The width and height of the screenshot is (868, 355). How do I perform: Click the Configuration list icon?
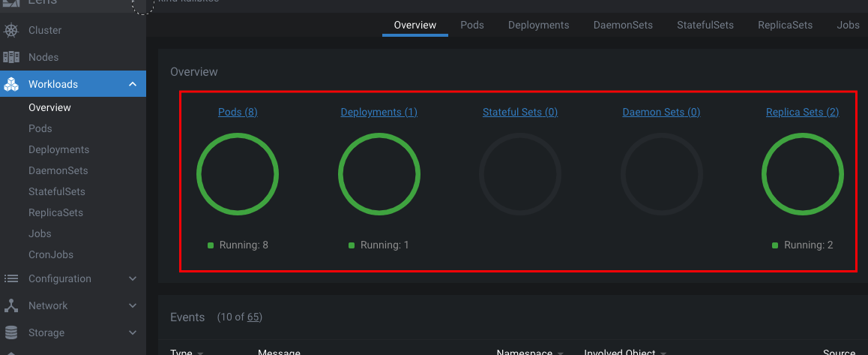(11, 278)
